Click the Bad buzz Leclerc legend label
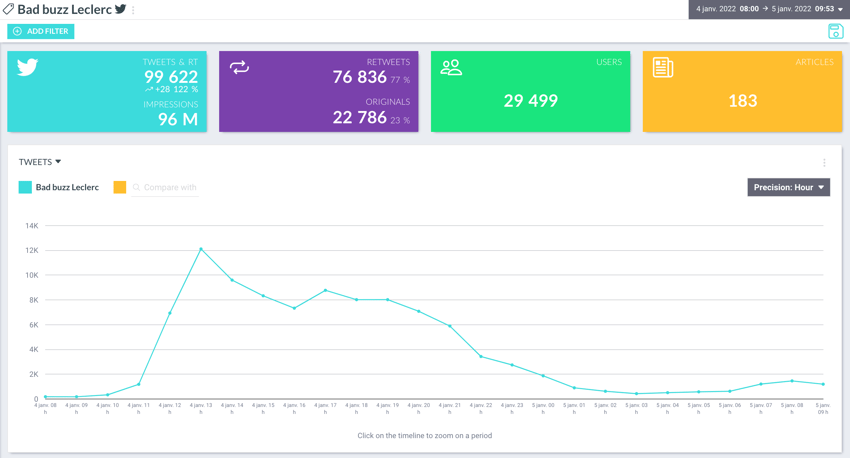850x458 pixels. [67, 188]
